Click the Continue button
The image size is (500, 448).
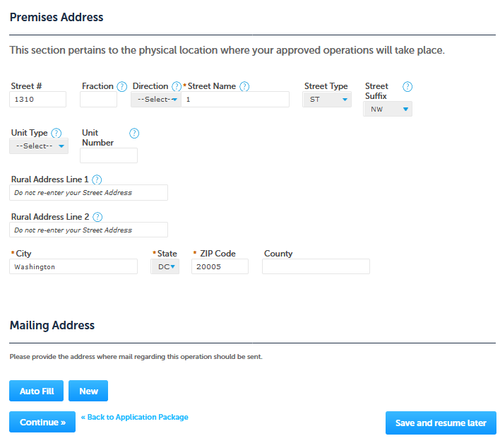point(42,423)
